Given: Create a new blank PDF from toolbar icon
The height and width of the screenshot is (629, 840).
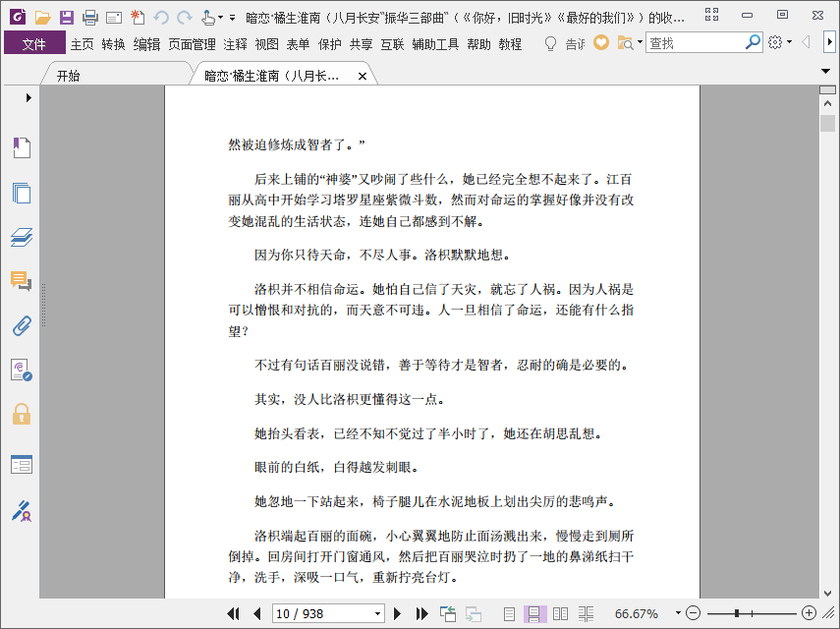Looking at the screenshot, I should click(x=138, y=17).
